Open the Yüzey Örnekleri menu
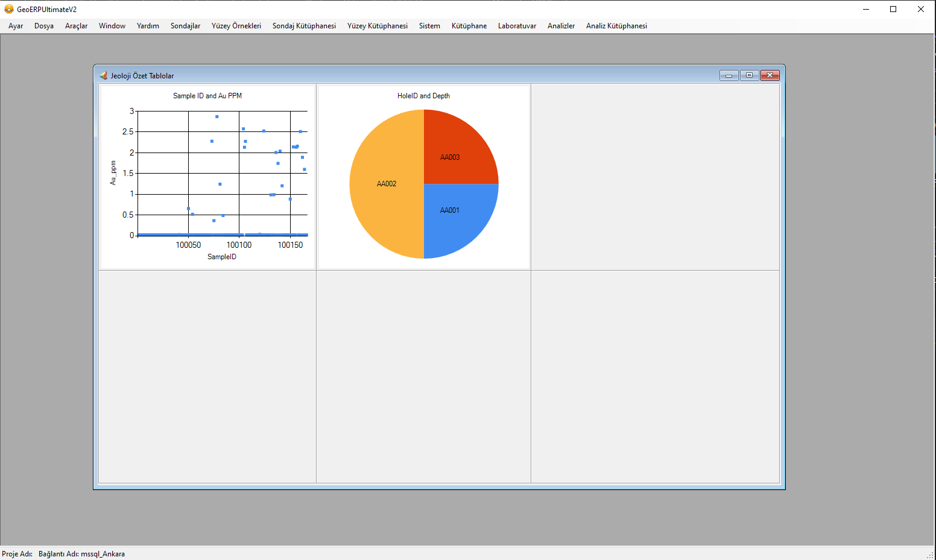This screenshot has width=936, height=560. [236, 26]
